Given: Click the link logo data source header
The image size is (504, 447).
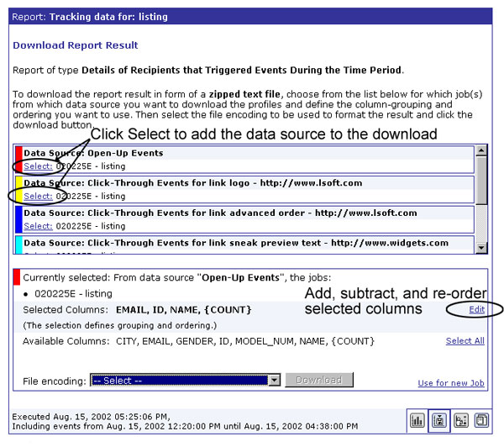Looking at the screenshot, I should click(x=193, y=183).
